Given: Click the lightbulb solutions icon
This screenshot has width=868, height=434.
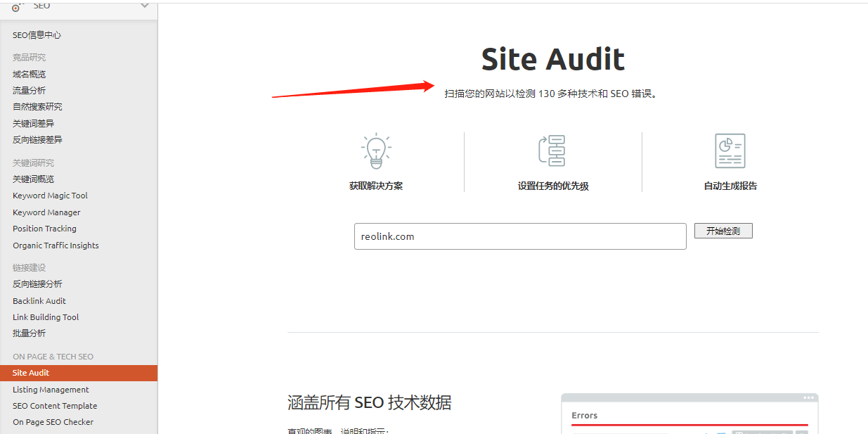Looking at the screenshot, I should pyautogui.click(x=376, y=151).
